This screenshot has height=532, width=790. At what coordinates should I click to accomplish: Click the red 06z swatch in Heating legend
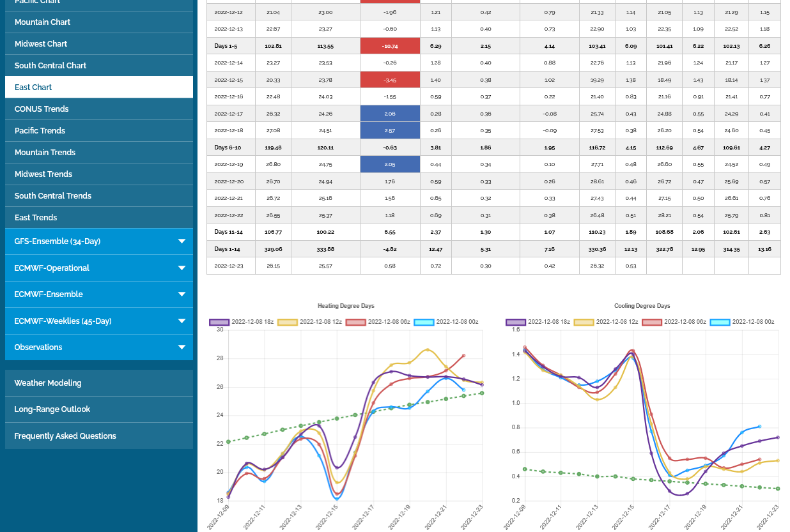355,323
